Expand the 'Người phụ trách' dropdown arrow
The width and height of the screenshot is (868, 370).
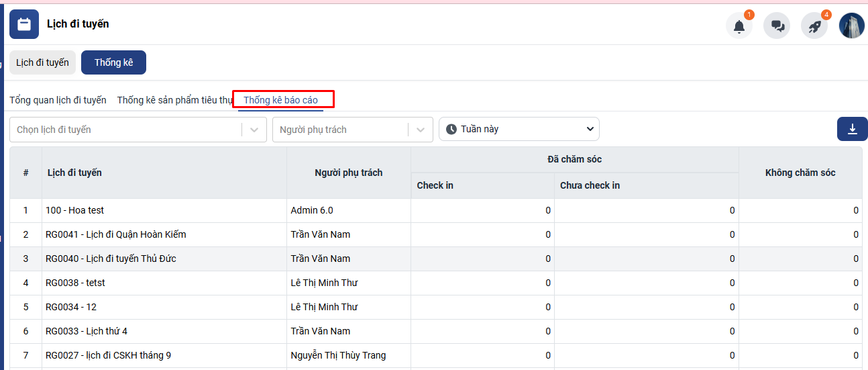click(421, 130)
